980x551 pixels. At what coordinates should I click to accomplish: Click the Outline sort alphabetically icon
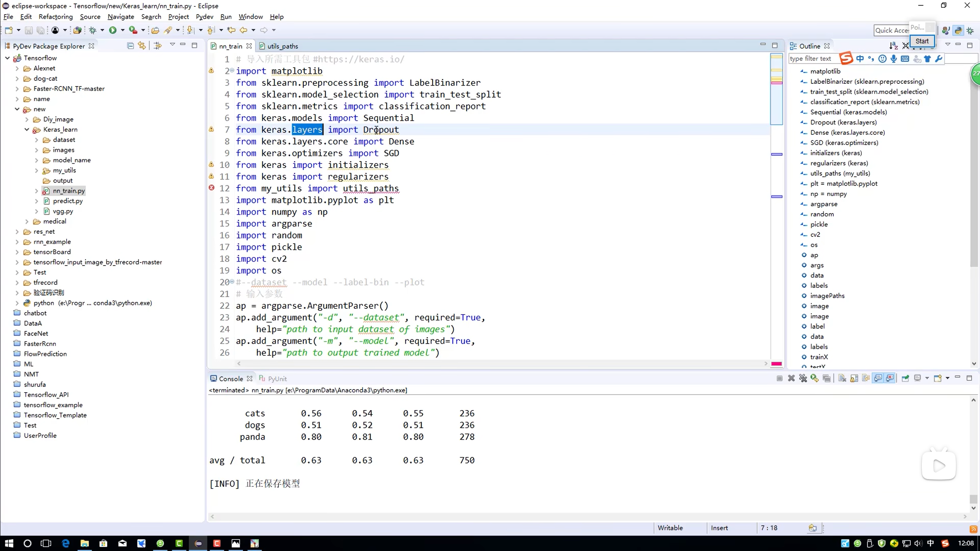click(x=893, y=46)
